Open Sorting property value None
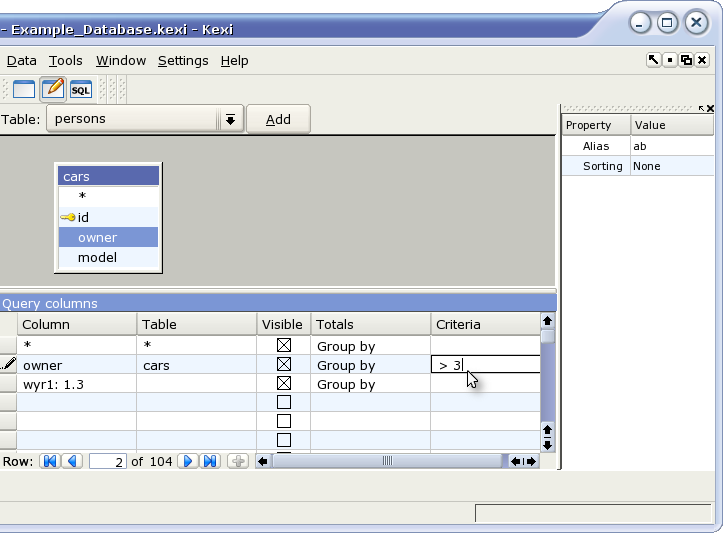Screen dimensions: 723x533 click(671, 166)
